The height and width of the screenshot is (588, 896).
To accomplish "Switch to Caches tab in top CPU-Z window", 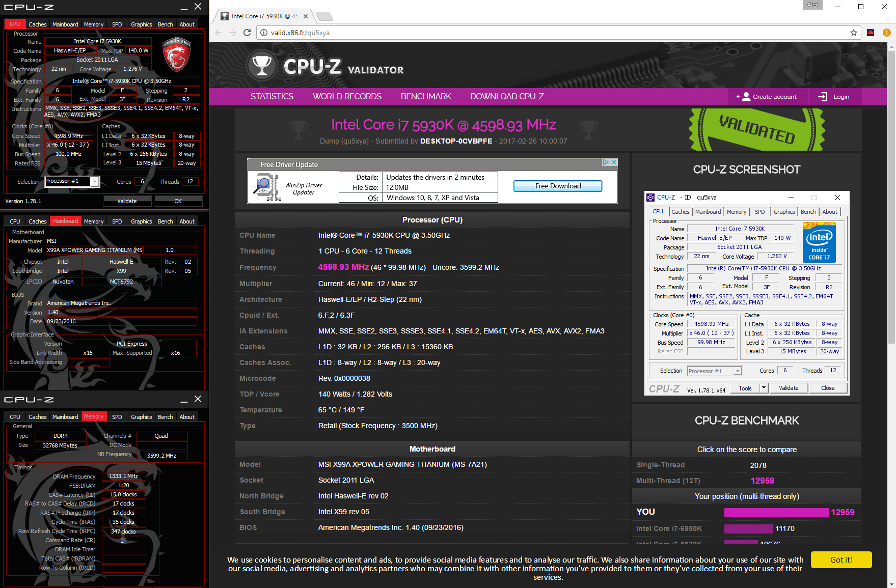I will tap(38, 24).
